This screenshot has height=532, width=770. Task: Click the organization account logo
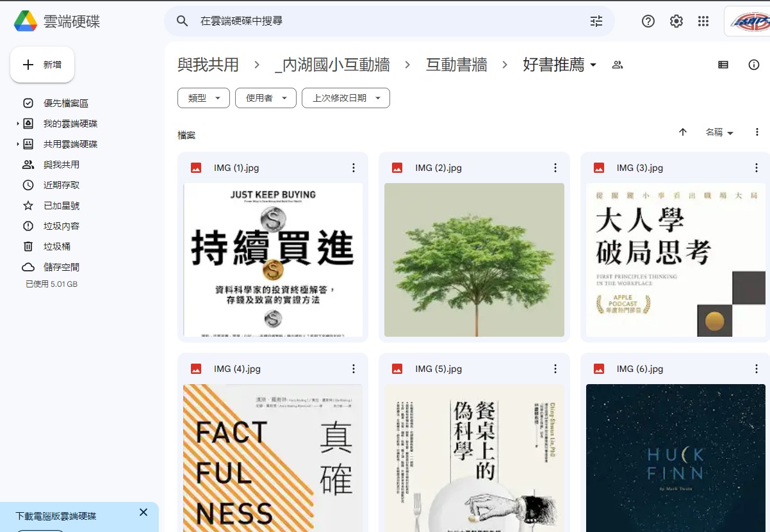pos(748,22)
